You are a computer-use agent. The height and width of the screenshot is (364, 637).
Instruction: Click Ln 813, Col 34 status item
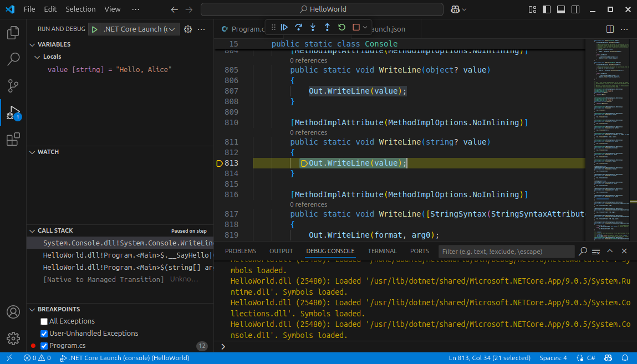(490, 358)
